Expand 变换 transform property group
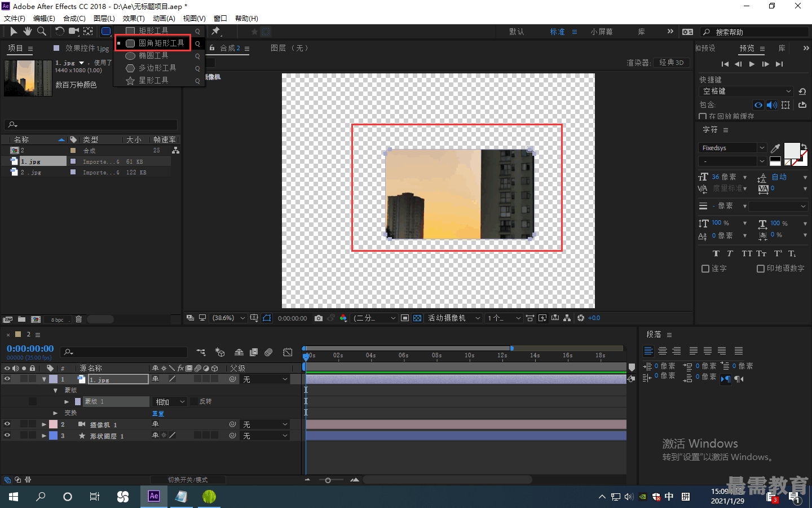Screen dimensions: 812x508 (x=55, y=413)
